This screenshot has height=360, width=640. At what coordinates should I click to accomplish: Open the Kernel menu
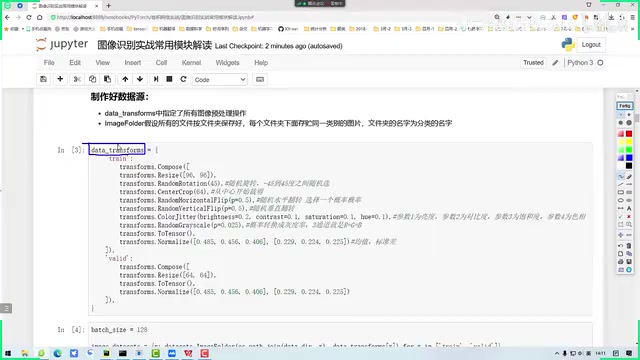[191, 63]
